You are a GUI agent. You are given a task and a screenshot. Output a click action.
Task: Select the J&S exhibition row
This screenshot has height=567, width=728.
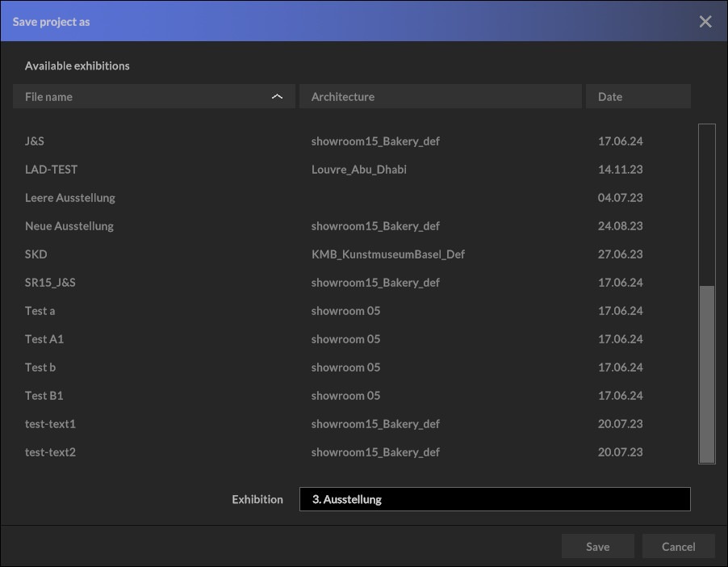click(x=35, y=141)
